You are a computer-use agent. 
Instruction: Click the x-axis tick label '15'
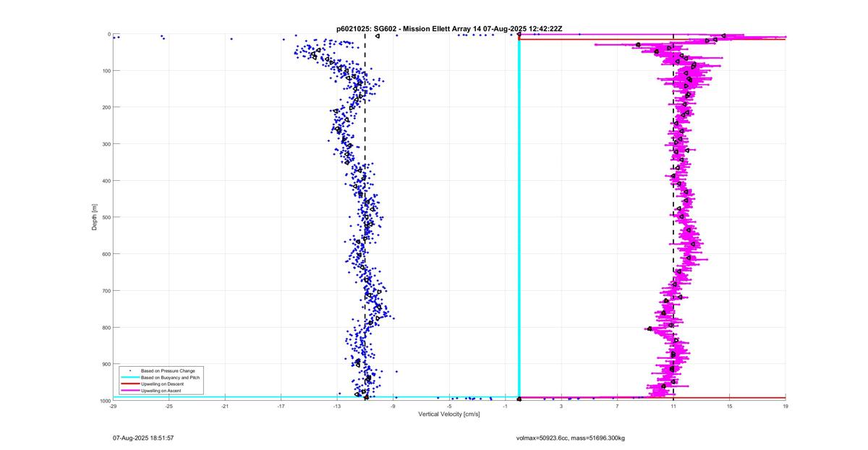tap(729, 407)
